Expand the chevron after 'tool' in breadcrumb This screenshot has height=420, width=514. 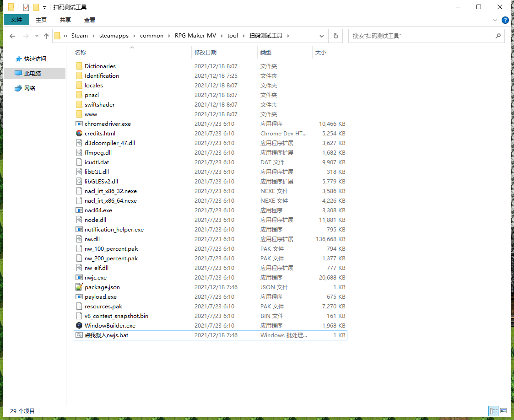point(243,36)
